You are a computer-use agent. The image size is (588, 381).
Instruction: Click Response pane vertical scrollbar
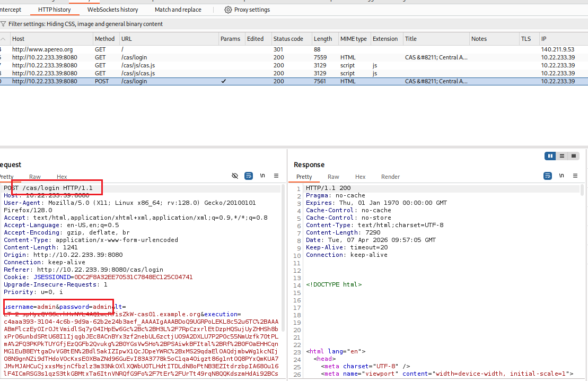click(x=582, y=190)
